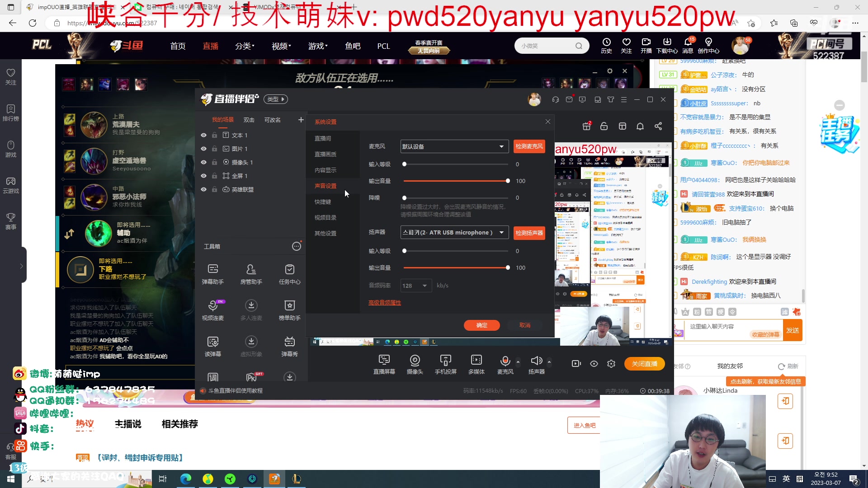
Task: Open 消息 messages bell on Douyu header
Action: coord(688,46)
